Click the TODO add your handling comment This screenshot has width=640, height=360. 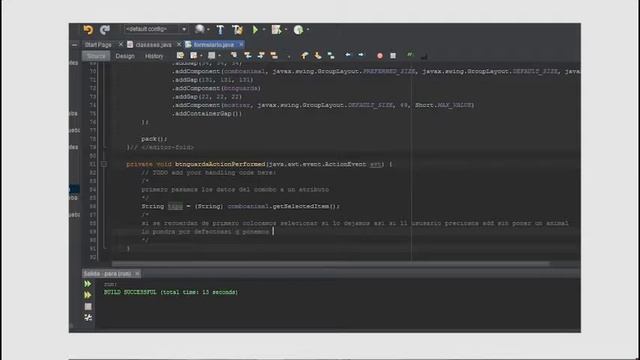click(209, 173)
